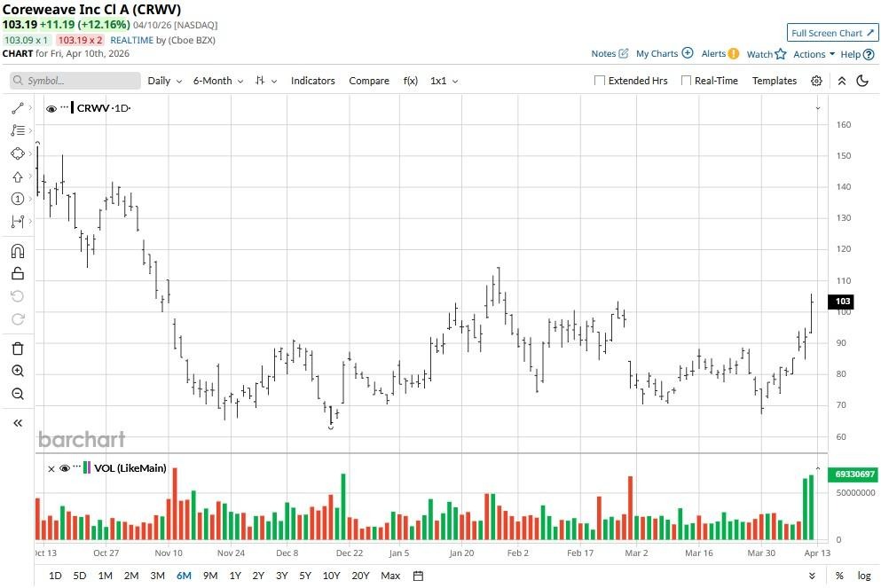Open the Actions dropdown menu
This screenshot has width=881, height=588.
(x=814, y=54)
